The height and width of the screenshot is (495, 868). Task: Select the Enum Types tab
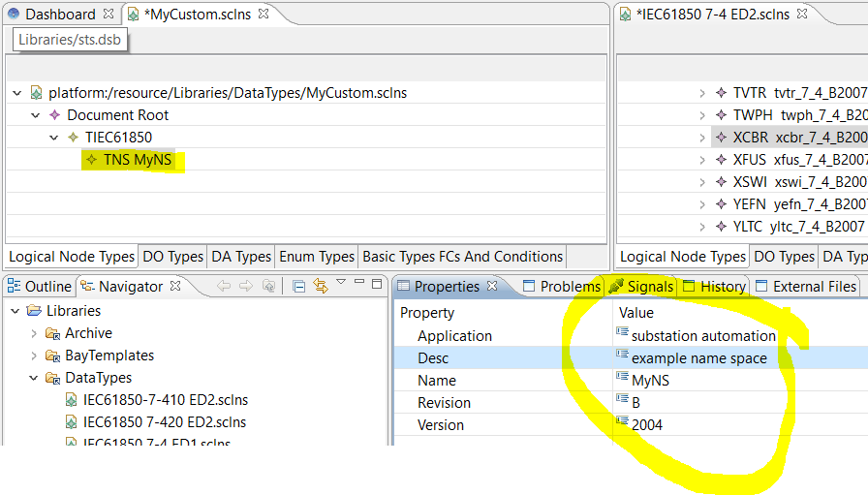(317, 257)
